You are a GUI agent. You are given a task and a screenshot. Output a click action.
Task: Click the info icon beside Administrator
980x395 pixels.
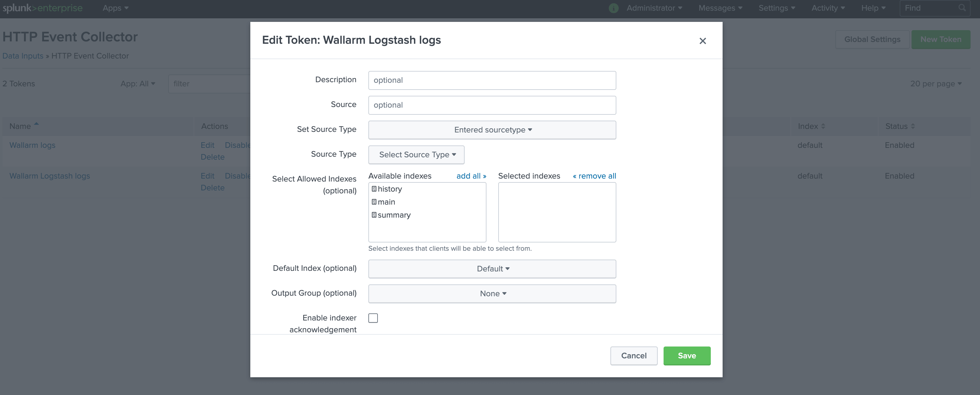[613, 8]
